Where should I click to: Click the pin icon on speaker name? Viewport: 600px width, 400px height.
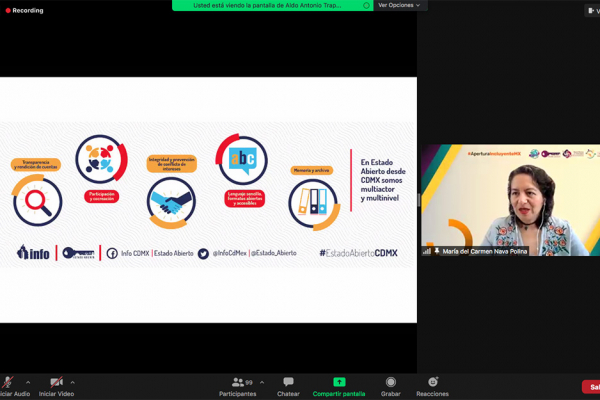[437, 251]
